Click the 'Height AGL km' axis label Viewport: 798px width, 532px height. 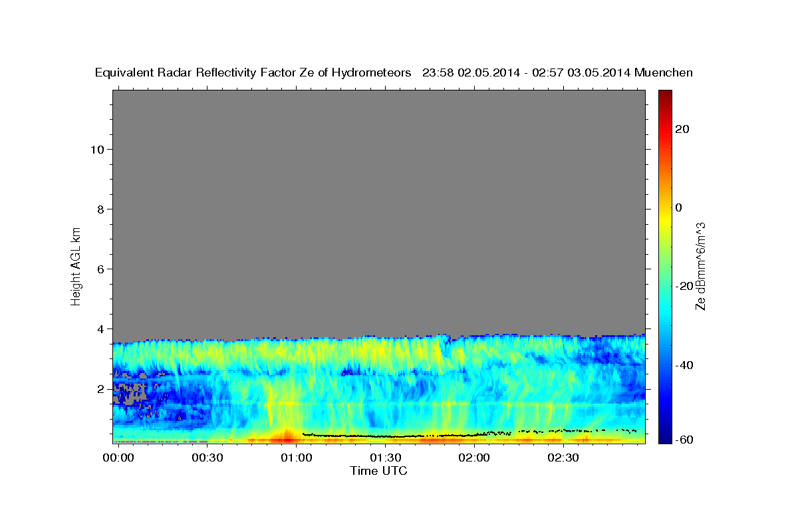click(76, 265)
